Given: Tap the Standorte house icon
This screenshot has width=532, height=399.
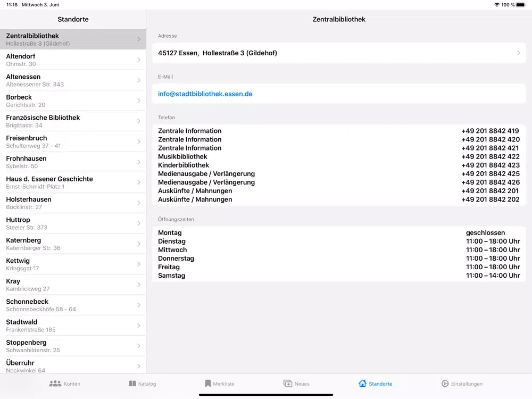Looking at the screenshot, I should [362, 383].
